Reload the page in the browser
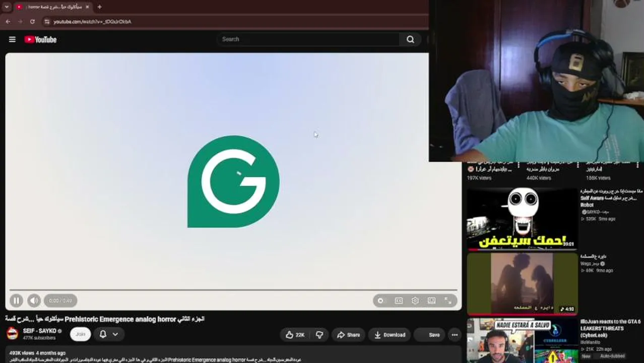644x363 pixels. [32, 22]
